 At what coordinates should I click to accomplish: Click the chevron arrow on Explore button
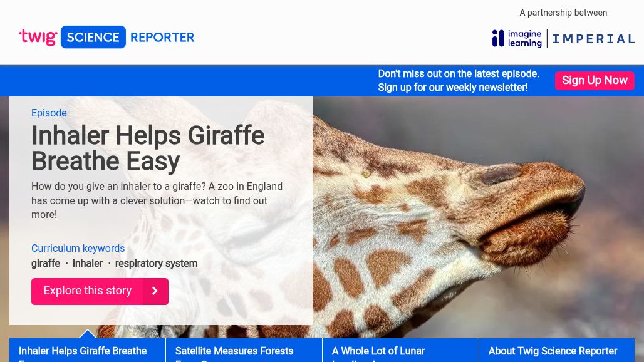pyautogui.click(x=155, y=291)
